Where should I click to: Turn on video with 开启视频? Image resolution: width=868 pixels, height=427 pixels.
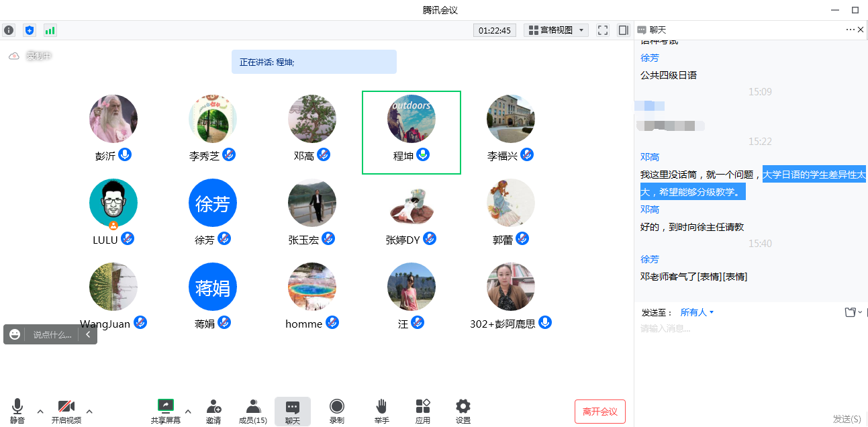pyautogui.click(x=66, y=411)
